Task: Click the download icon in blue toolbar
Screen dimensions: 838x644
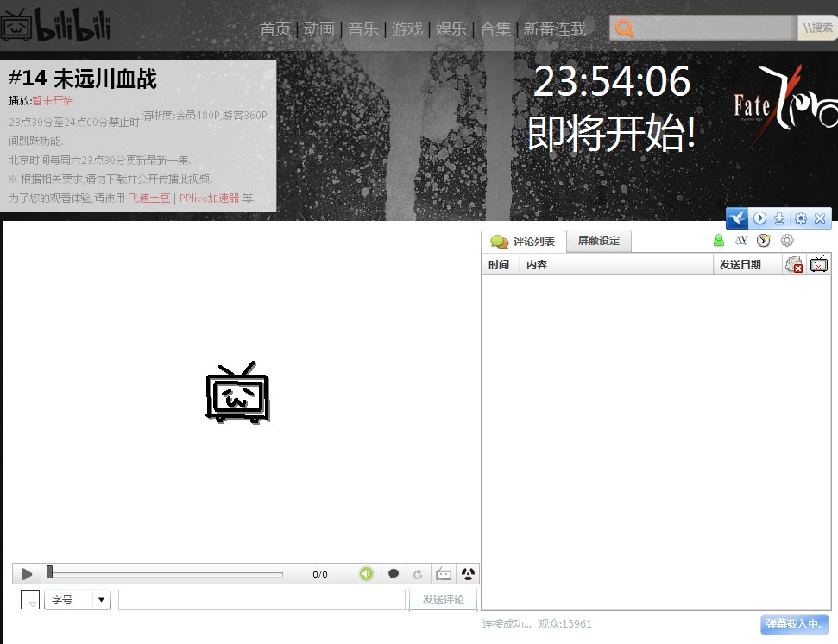Action: (779, 218)
